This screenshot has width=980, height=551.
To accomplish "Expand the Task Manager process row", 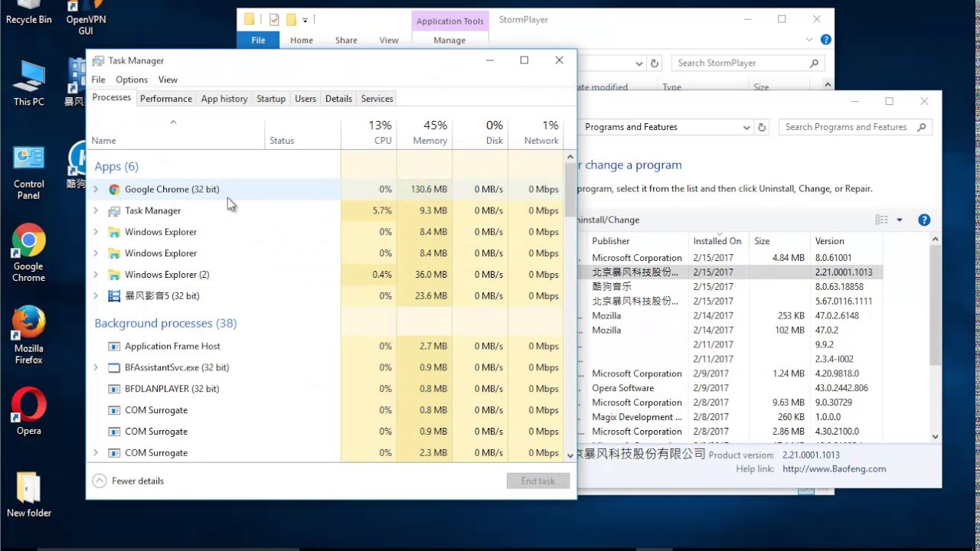I will [96, 210].
